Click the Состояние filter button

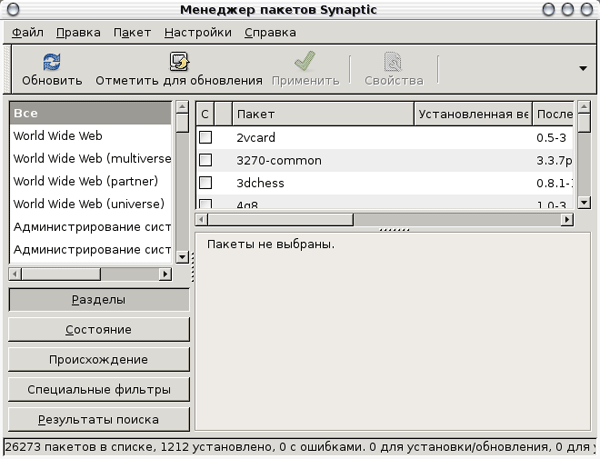[x=98, y=329]
